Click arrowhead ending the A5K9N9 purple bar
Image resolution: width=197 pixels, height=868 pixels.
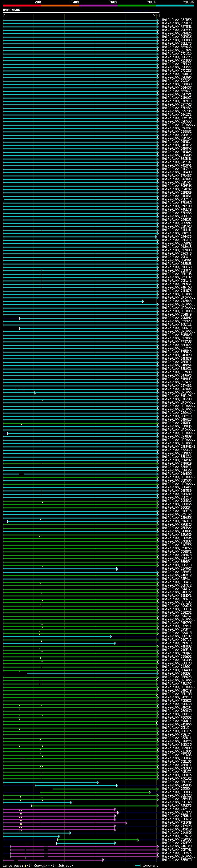[x=126, y=822]
